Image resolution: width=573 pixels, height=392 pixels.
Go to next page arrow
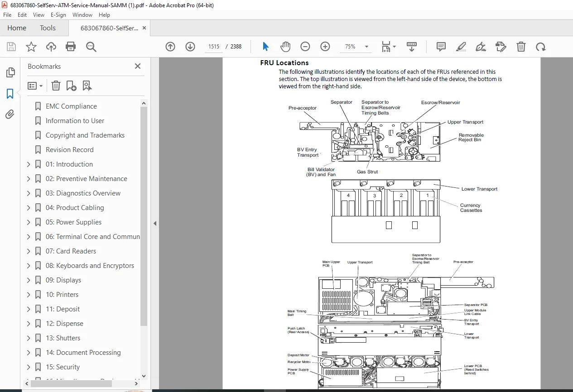point(190,47)
